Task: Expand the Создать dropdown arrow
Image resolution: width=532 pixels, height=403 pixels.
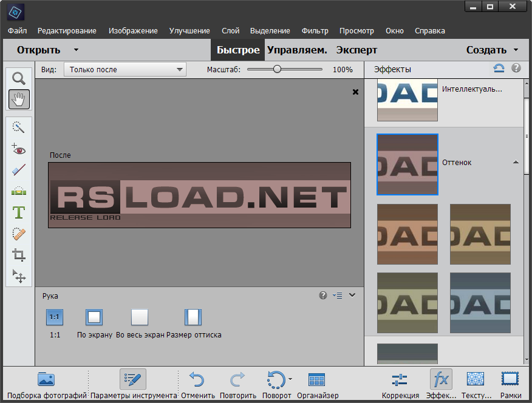Action: pyautogui.click(x=516, y=50)
